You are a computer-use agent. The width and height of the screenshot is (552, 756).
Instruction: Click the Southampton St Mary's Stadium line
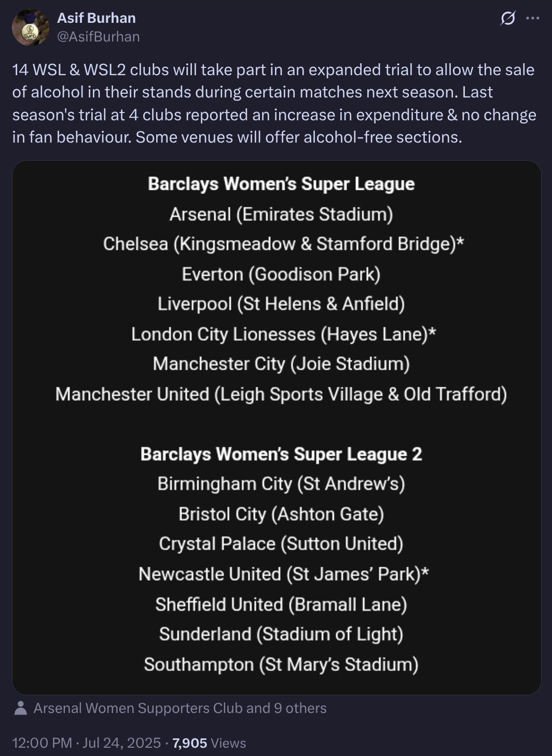coord(281,665)
